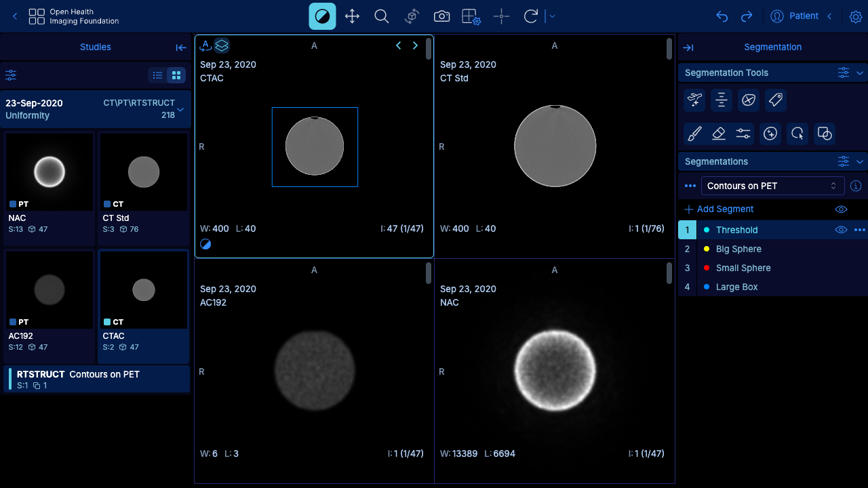Select the Brush segmentation tool
The image size is (868, 488).
(x=694, y=134)
